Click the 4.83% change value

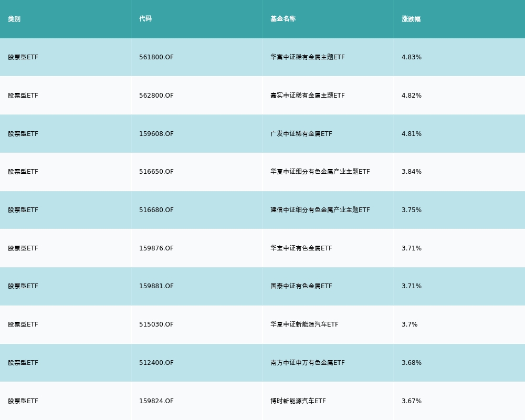coord(412,57)
